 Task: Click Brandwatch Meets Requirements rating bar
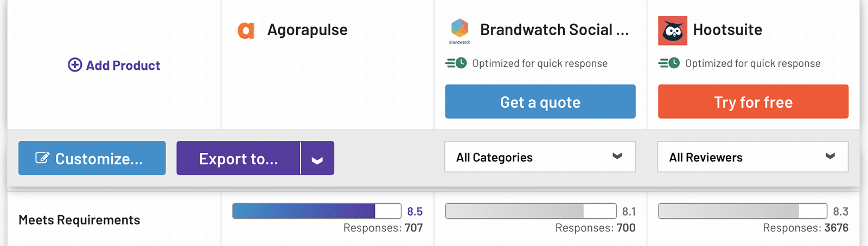point(531,211)
